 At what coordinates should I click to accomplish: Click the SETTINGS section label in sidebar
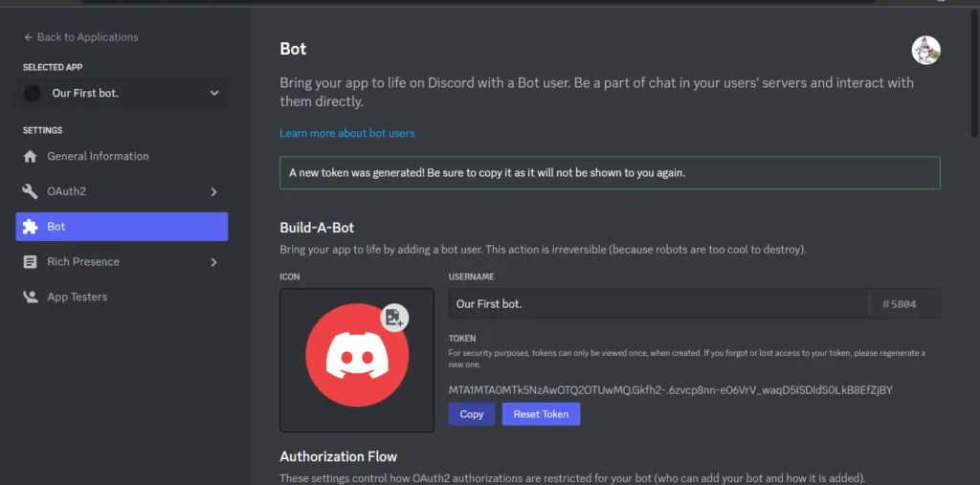(42, 130)
